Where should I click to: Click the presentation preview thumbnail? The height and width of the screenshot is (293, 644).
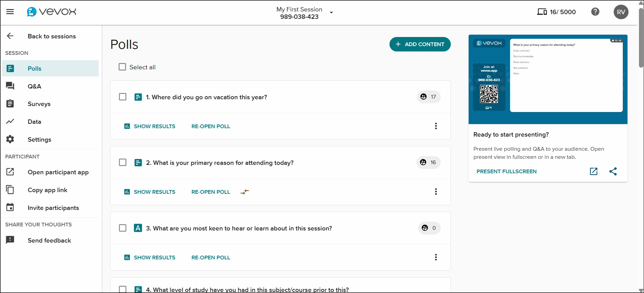[548, 79]
